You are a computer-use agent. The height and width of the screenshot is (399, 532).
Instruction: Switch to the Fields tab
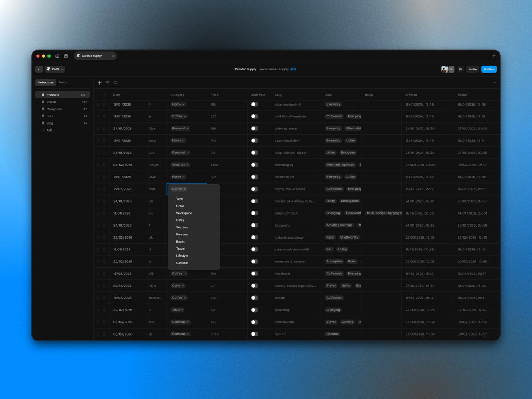(x=63, y=82)
